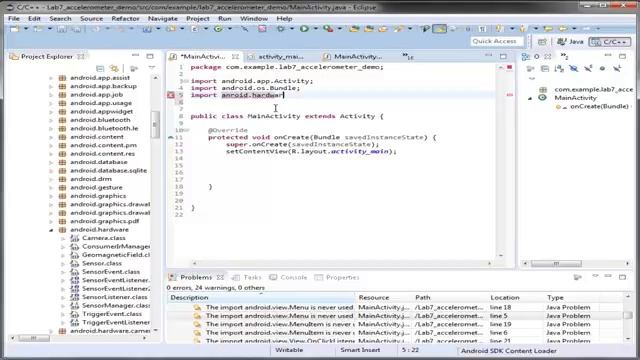
Task: Show hidden editor tabs list
Action: [x=407, y=56]
